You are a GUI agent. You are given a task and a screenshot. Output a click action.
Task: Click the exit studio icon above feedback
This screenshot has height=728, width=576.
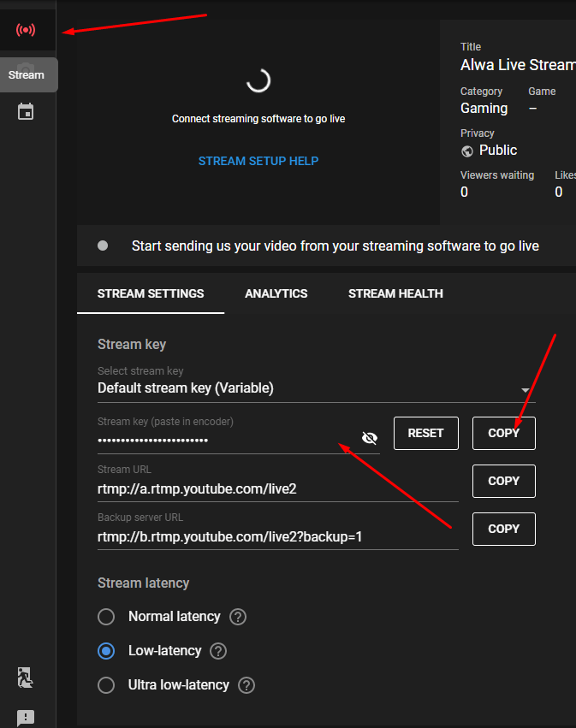(x=27, y=678)
